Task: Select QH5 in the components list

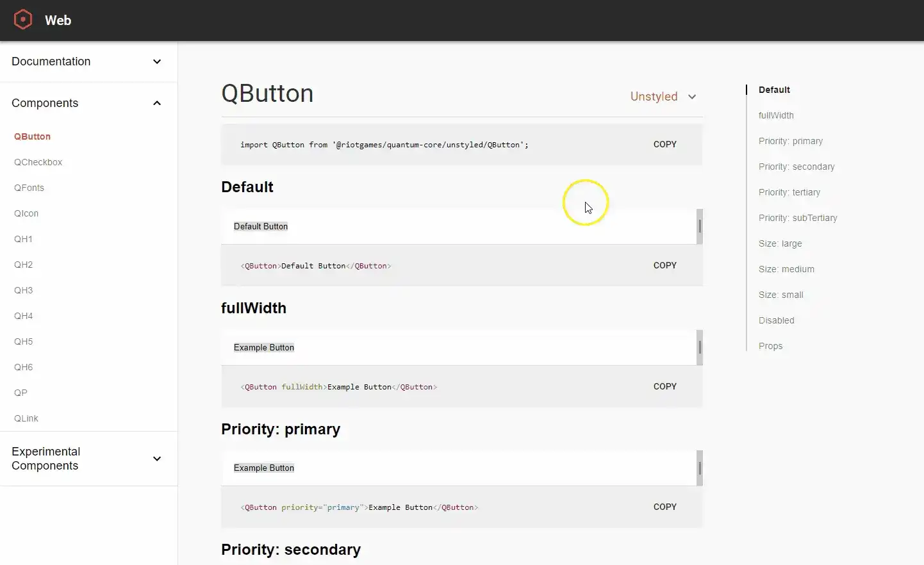Action: tap(23, 341)
